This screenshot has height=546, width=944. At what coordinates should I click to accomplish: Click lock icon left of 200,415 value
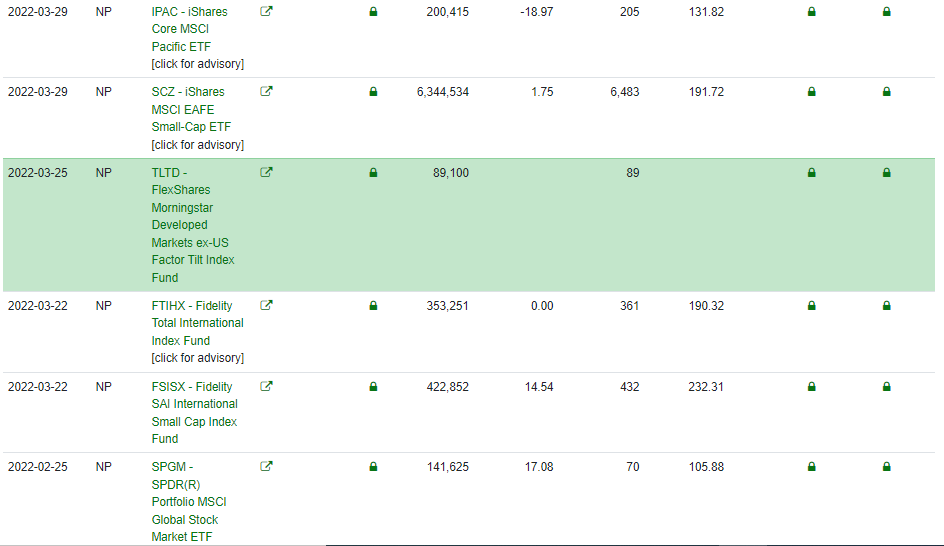point(373,12)
